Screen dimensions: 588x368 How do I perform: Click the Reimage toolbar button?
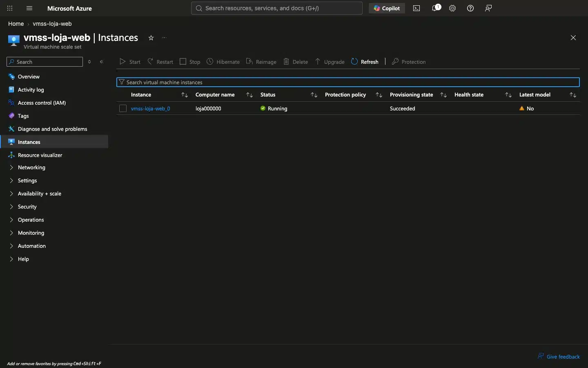[x=261, y=62]
